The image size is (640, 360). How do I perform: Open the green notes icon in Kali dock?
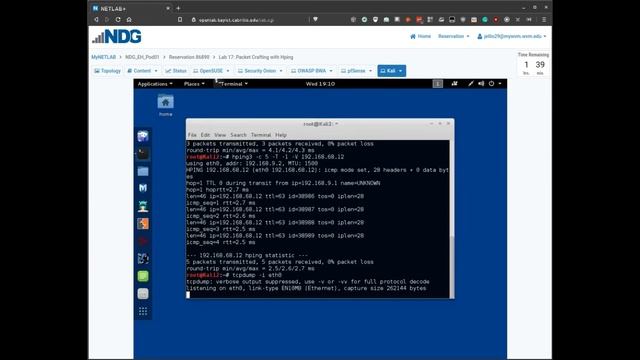tap(143, 276)
